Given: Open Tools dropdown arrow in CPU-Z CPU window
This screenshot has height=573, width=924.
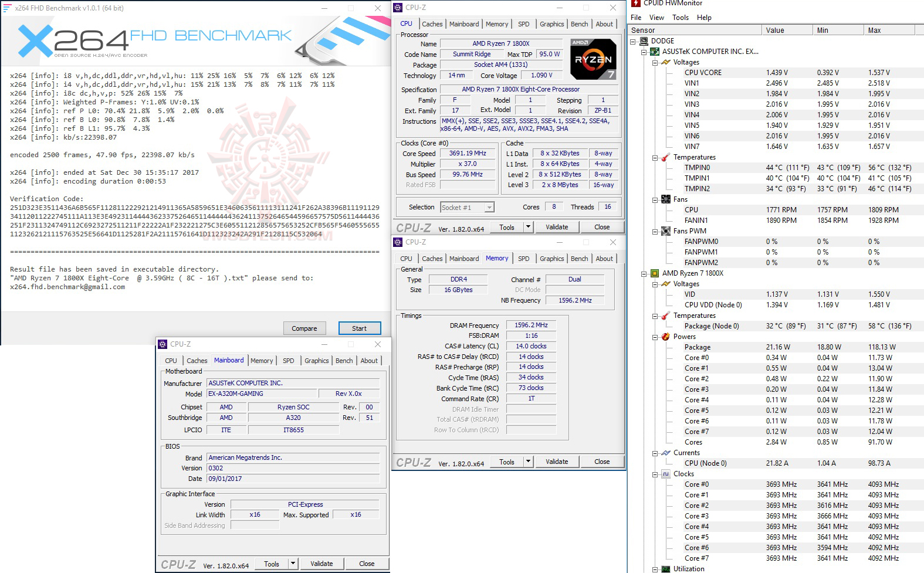Looking at the screenshot, I should point(528,227).
